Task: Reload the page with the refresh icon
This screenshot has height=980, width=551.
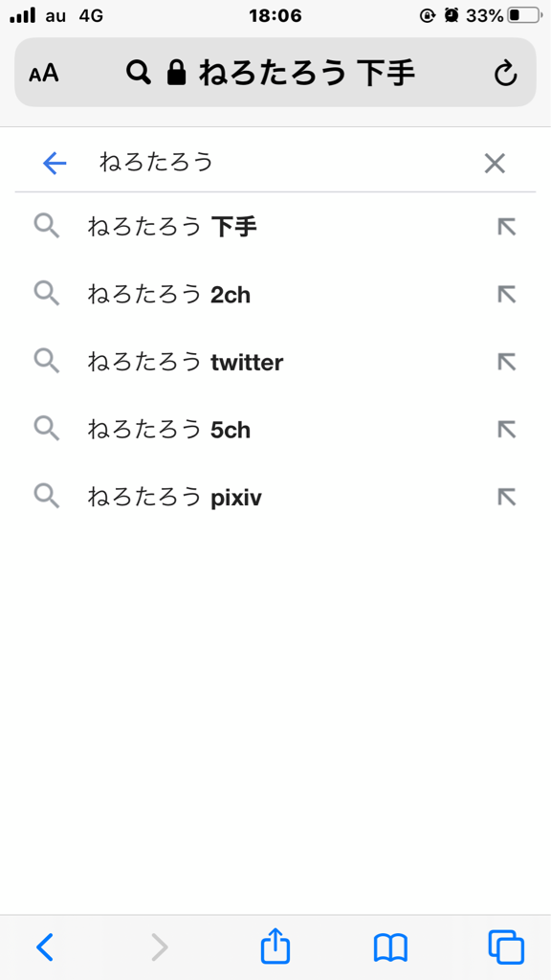Action: pos(505,72)
